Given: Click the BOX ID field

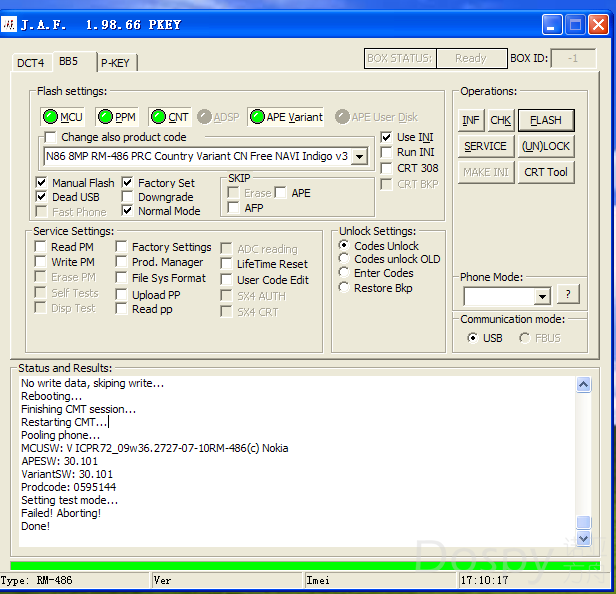Looking at the screenshot, I should pos(573,58).
